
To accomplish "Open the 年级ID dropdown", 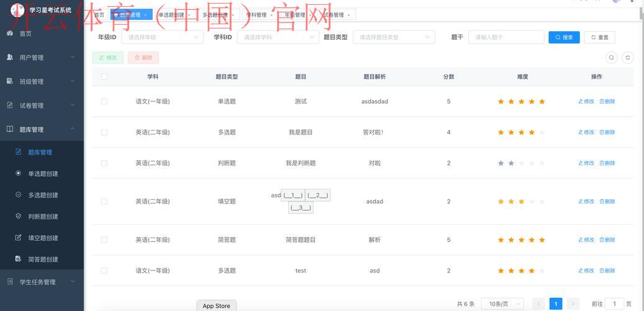I will [163, 37].
